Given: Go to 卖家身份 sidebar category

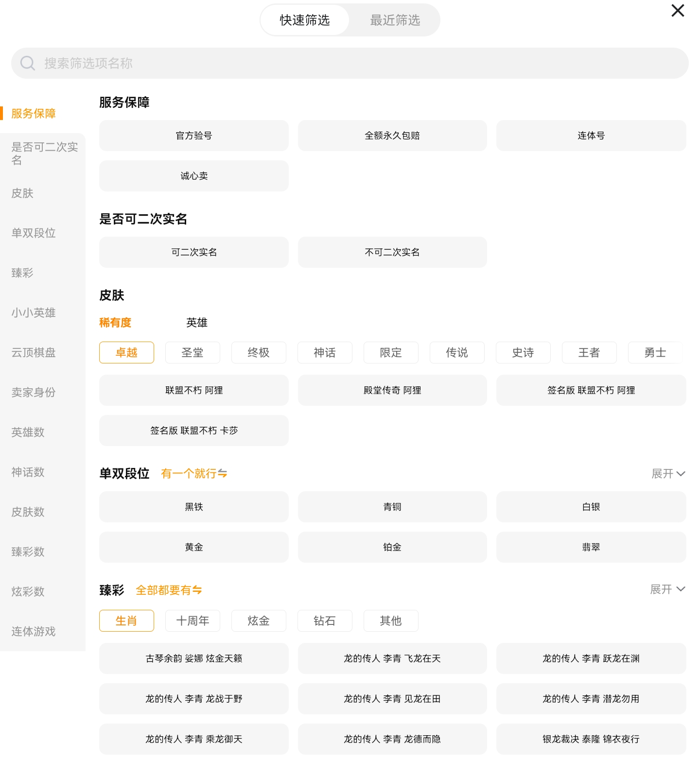Looking at the screenshot, I should point(34,392).
